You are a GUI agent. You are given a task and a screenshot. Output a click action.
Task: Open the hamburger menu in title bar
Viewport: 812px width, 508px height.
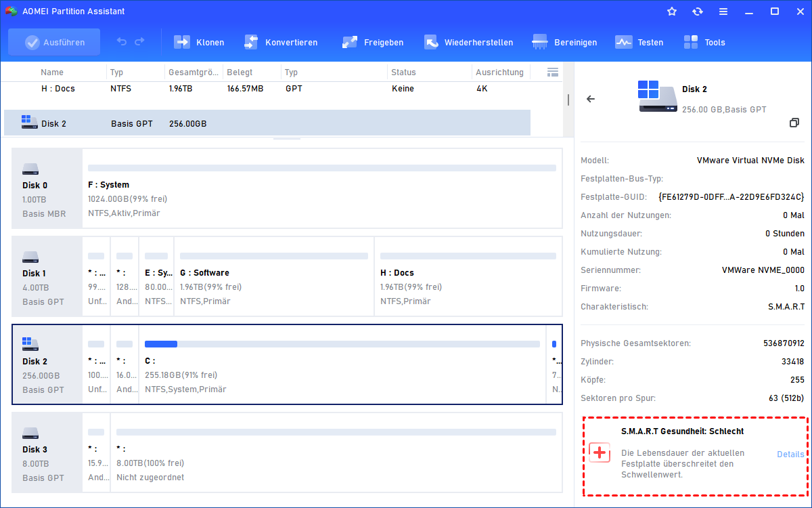coord(723,12)
